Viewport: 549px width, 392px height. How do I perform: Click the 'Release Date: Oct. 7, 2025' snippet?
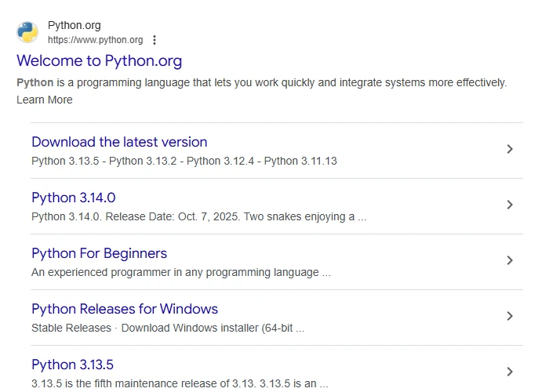click(199, 216)
